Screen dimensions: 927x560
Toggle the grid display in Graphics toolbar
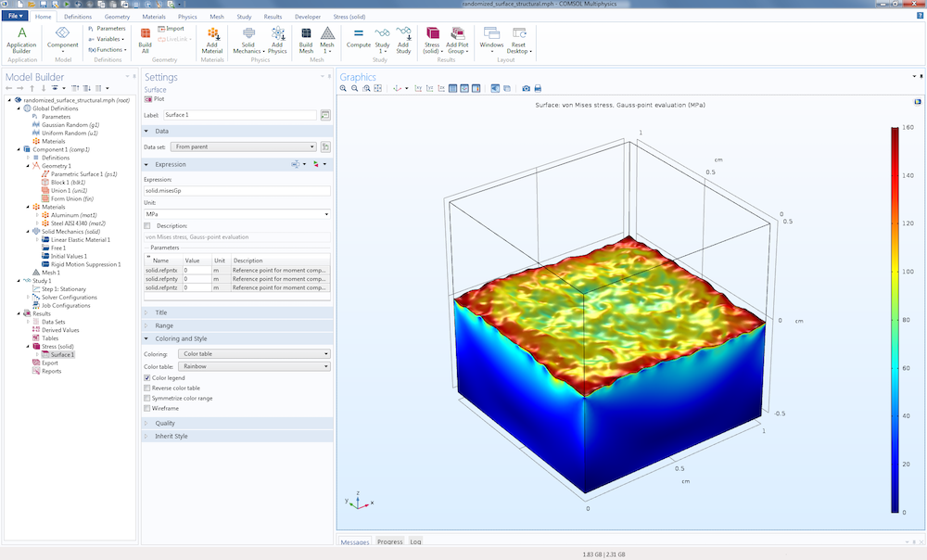(453, 89)
